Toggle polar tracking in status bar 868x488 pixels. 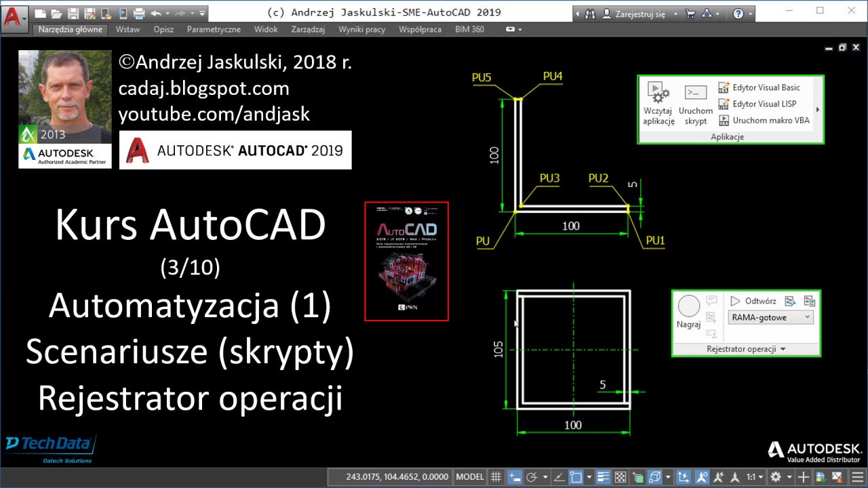532,477
